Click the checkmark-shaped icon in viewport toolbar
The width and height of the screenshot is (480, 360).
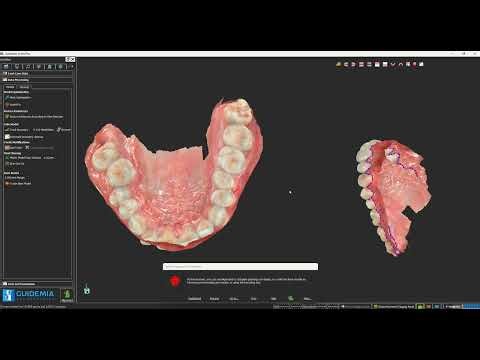(x=393, y=64)
